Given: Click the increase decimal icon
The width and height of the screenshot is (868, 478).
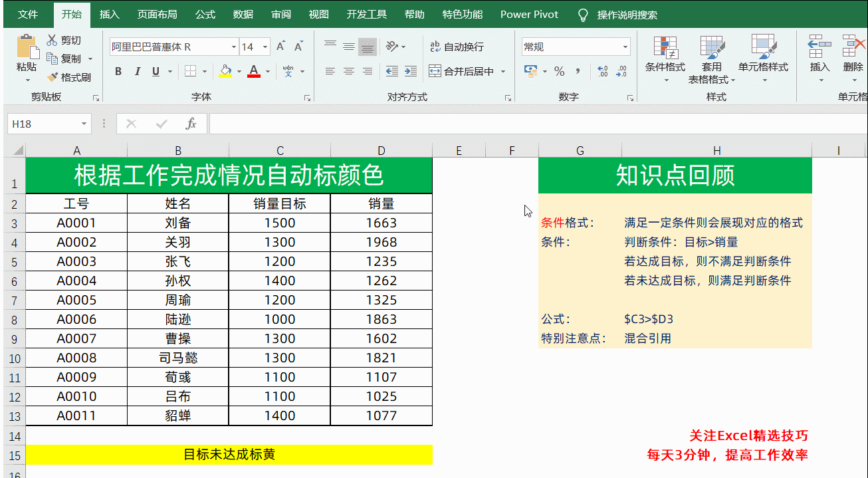Looking at the screenshot, I should pyautogui.click(x=603, y=71).
